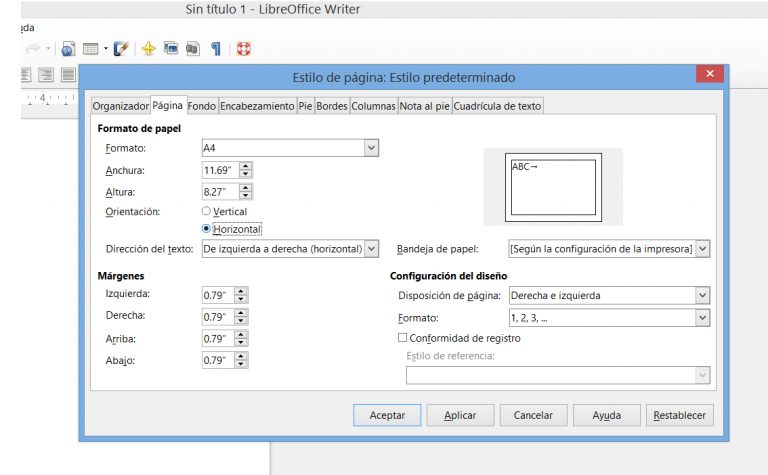
Task: Click the landscape page preview thumbnail
Action: [x=553, y=187]
